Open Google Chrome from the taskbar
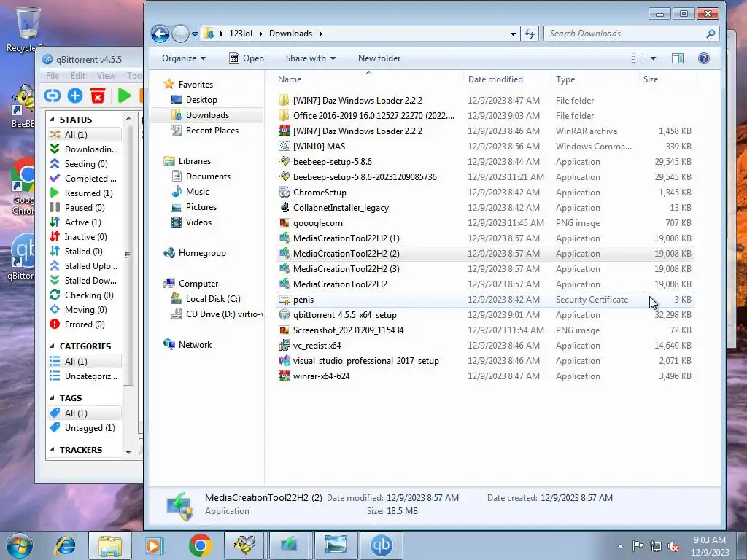This screenshot has width=747, height=560. click(200, 545)
